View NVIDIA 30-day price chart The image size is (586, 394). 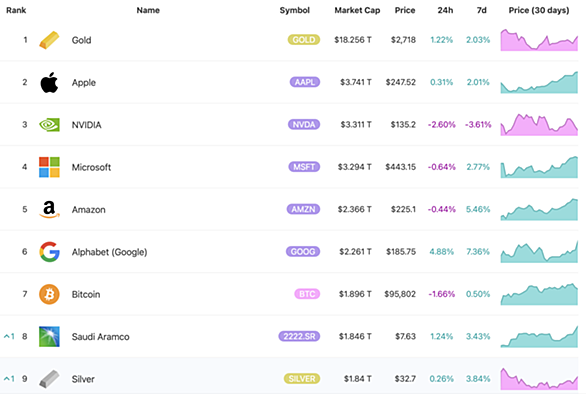tap(539, 124)
